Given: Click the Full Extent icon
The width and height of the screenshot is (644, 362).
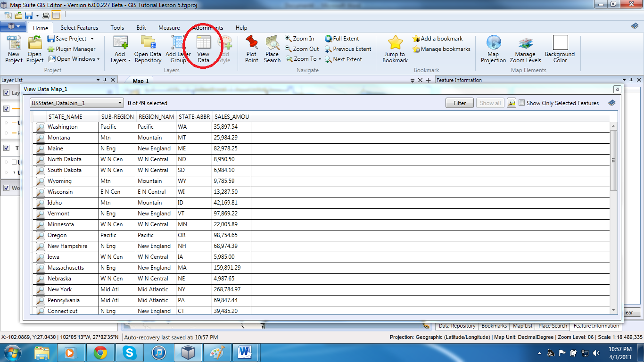Looking at the screenshot, I should tap(329, 39).
